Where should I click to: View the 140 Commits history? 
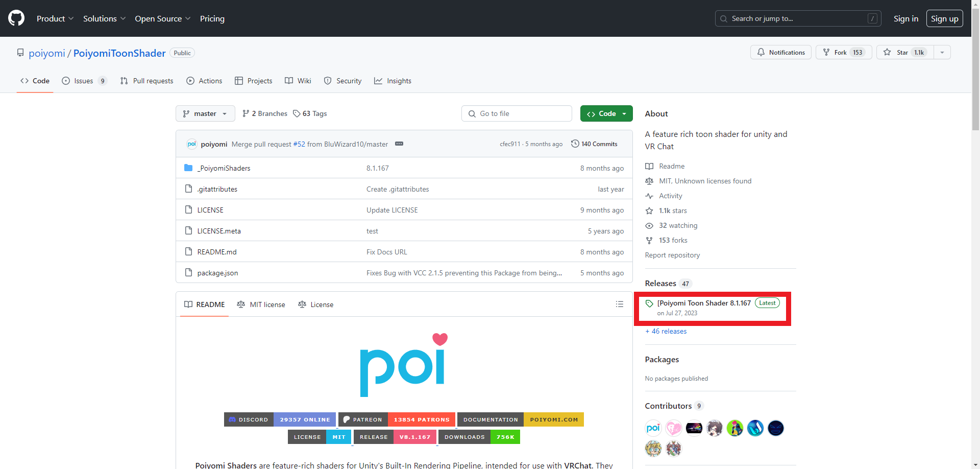pos(594,144)
